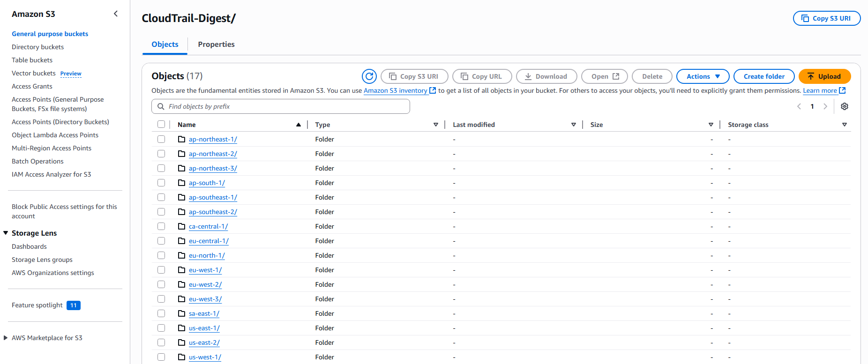Click the Upload button
Image resolution: width=868 pixels, height=364 pixels.
(x=824, y=76)
